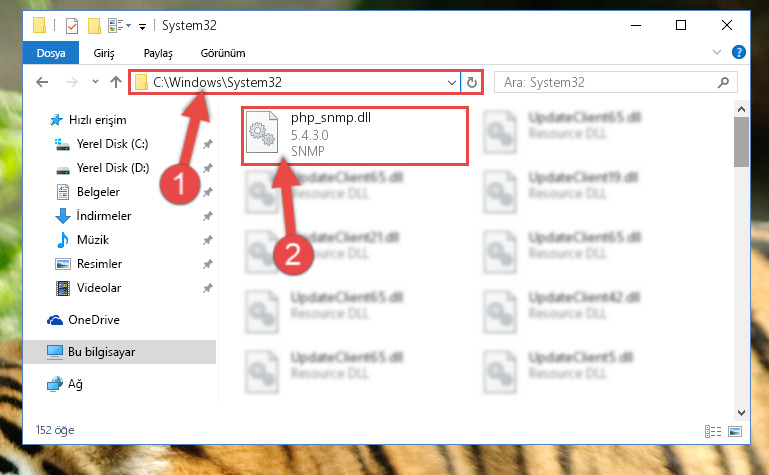Open the Paylaş ribbon tab
The width and height of the screenshot is (769, 475).
tap(158, 53)
